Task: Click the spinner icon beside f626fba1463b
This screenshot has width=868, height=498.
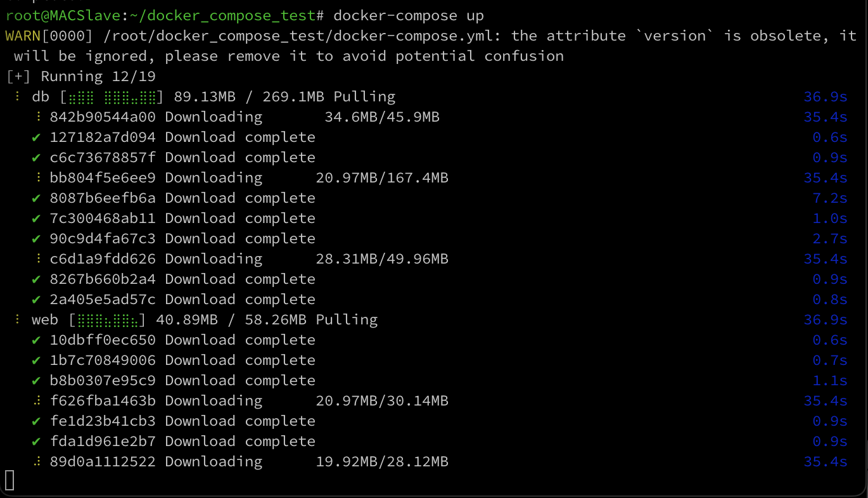Action: [39, 401]
